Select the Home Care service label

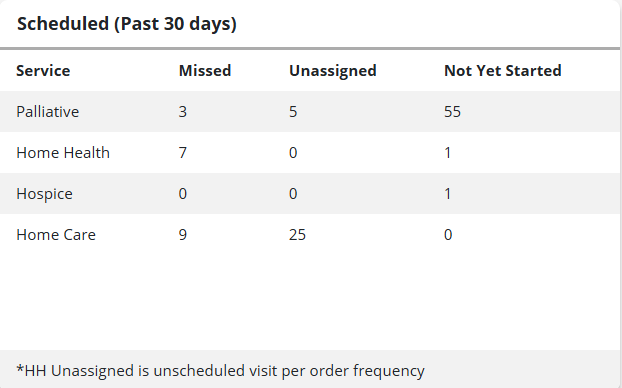pos(56,235)
